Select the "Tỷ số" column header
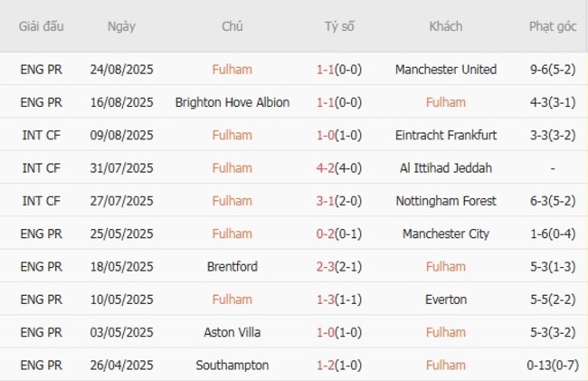Screen dimensions: 588x381 tap(339, 26)
